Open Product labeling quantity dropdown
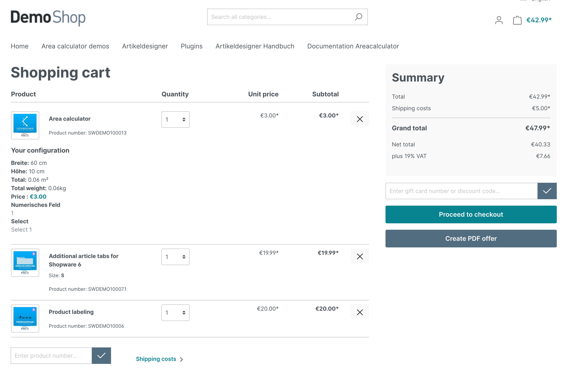The width and height of the screenshot is (565, 392). point(175,312)
